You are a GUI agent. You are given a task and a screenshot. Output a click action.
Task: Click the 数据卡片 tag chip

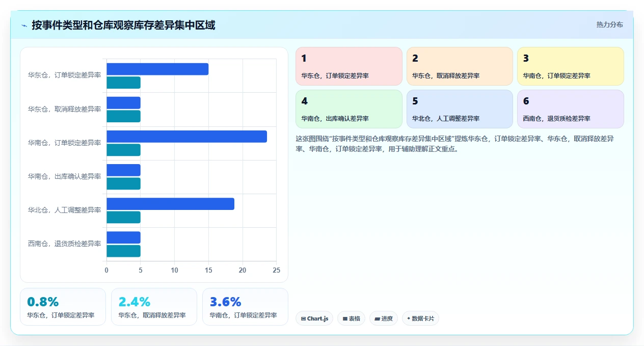tap(420, 318)
